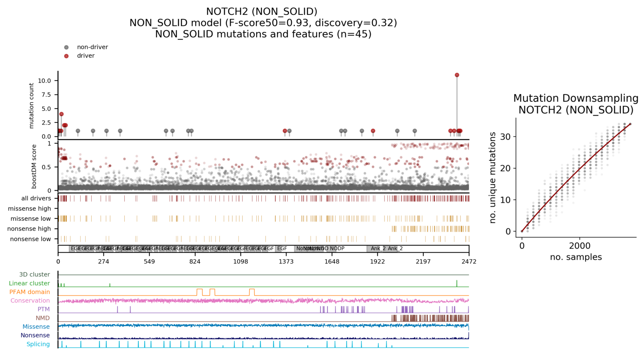Click the 10.0 tick on mutation count axis

point(44,81)
